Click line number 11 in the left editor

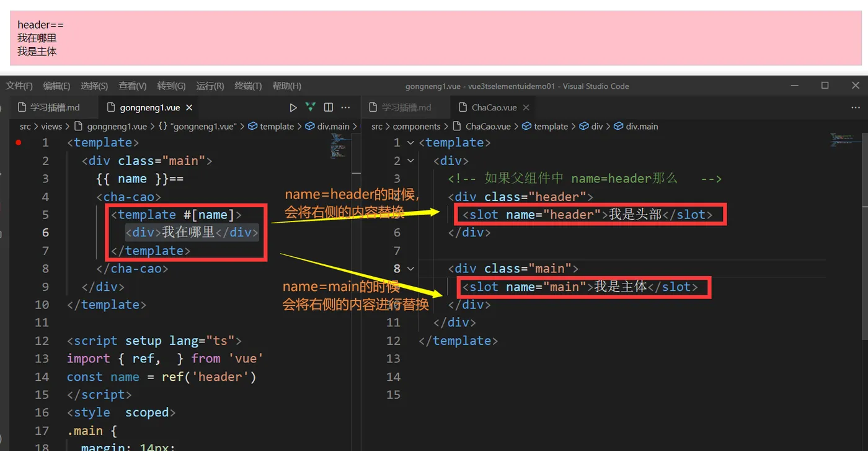(x=42, y=323)
